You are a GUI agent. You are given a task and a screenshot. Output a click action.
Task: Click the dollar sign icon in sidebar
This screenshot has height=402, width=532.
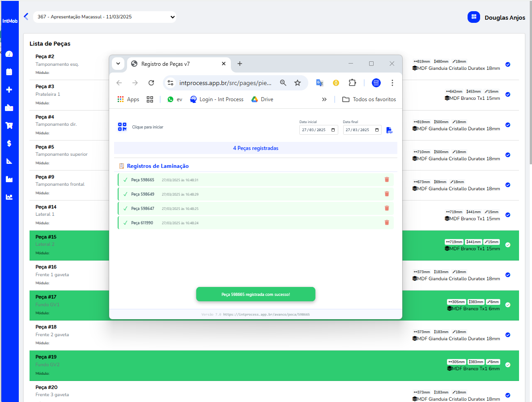(9, 143)
